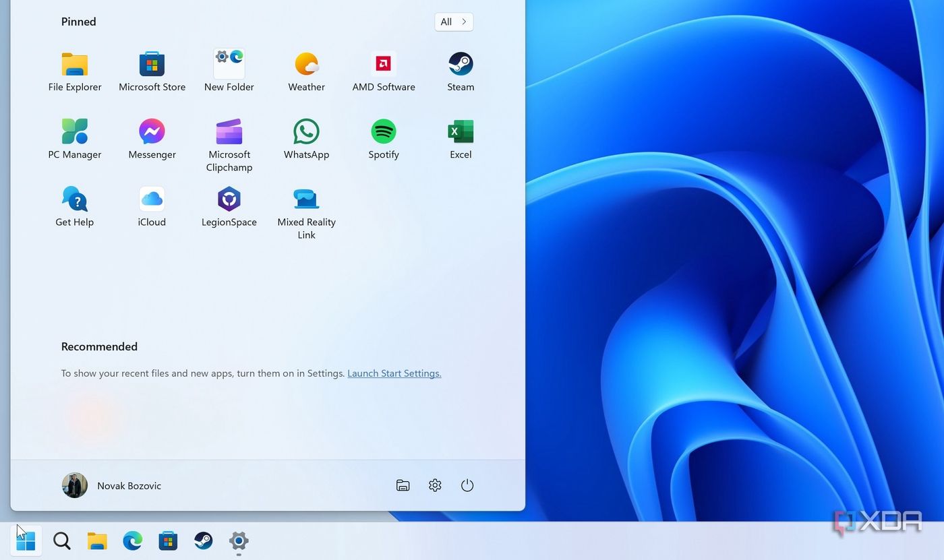
Task: Open Settings via the Start menu gear
Action: coord(435,485)
